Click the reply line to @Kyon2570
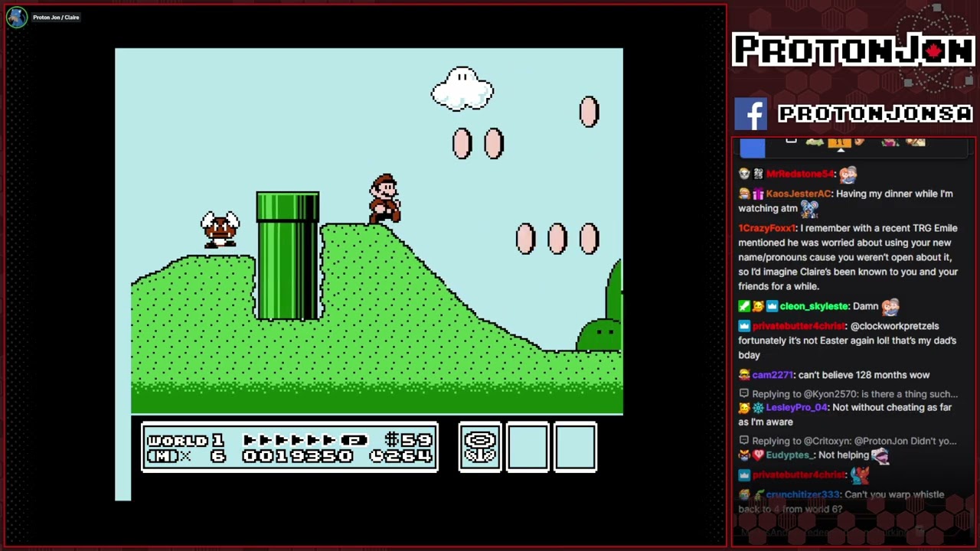 [x=848, y=394]
